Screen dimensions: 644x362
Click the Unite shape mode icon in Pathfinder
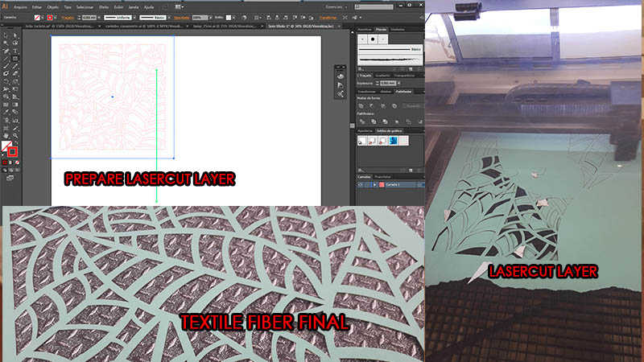[361, 106]
